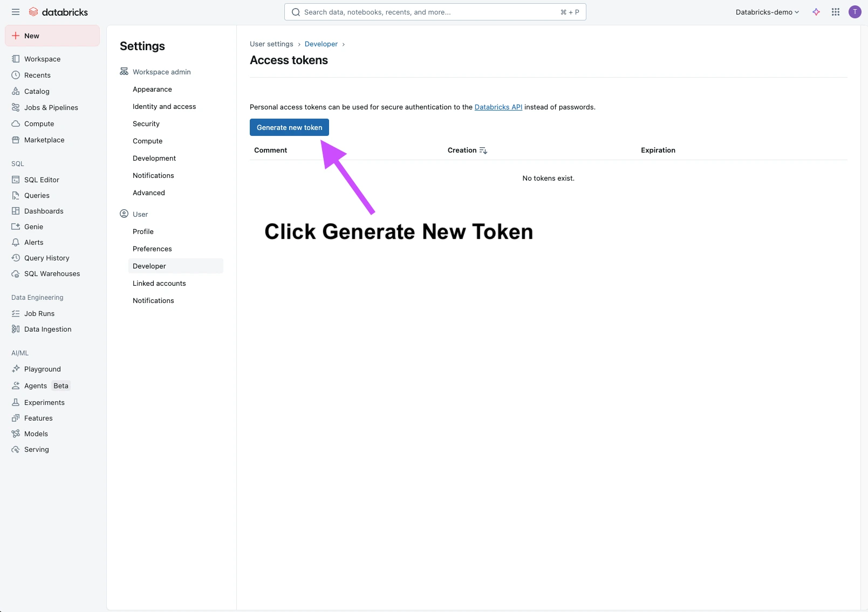Click Developer breadcrumb link
Image resolution: width=868 pixels, height=612 pixels.
(x=321, y=44)
